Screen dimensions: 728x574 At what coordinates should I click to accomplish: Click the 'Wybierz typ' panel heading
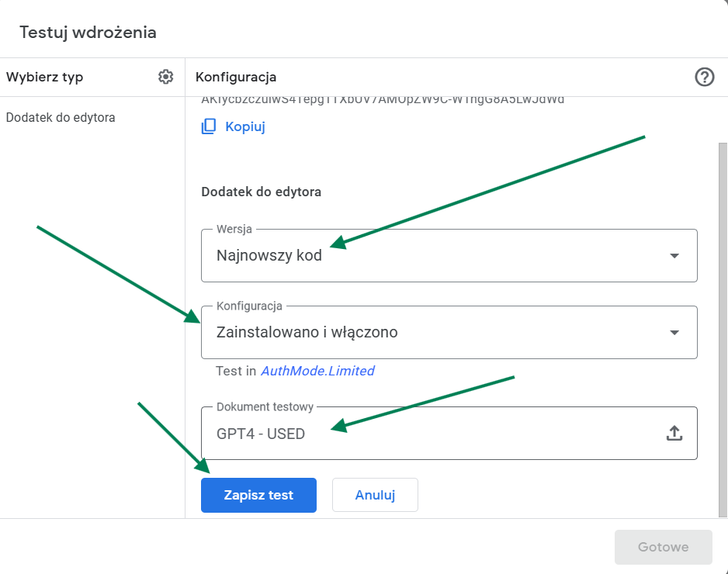[x=44, y=77]
